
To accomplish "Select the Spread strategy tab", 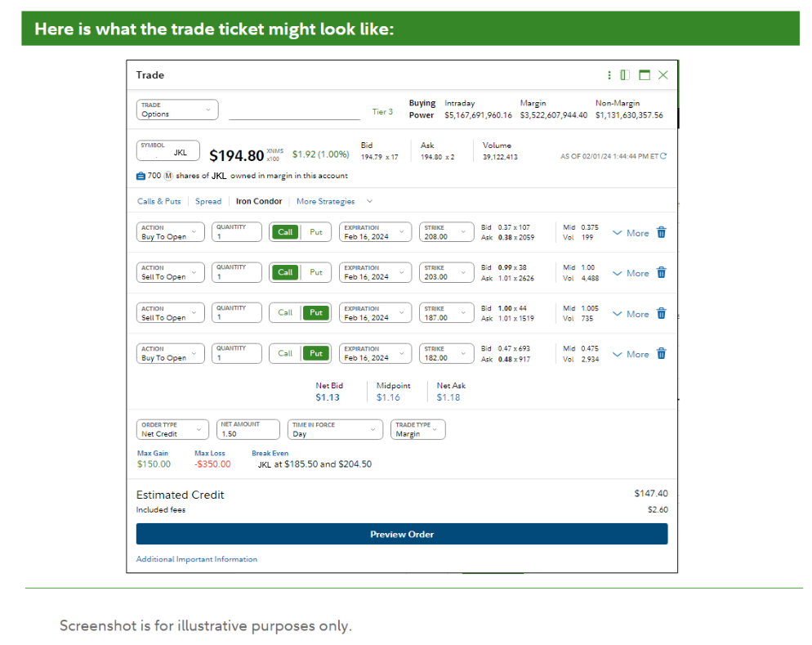I will (208, 201).
